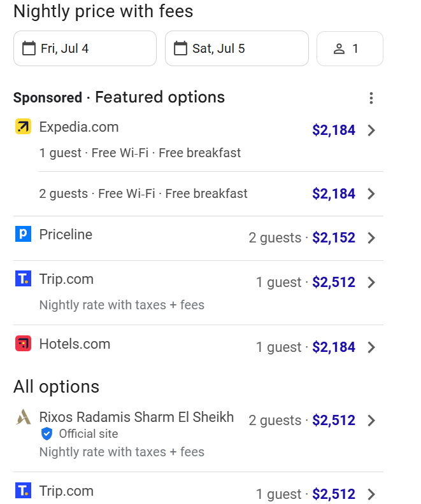This screenshot has width=421, height=504.
Task: Open the Fri, Jul 4 check-in date picker
Action: [85, 48]
